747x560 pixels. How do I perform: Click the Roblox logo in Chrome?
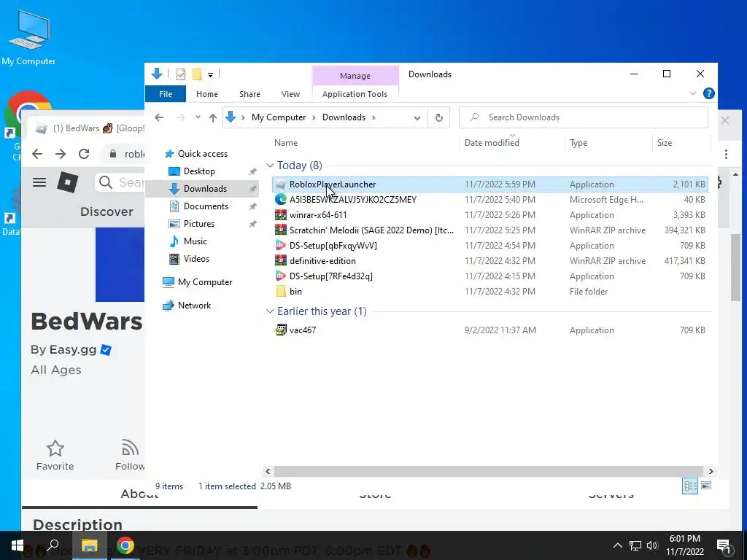pyautogui.click(x=68, y=182)
